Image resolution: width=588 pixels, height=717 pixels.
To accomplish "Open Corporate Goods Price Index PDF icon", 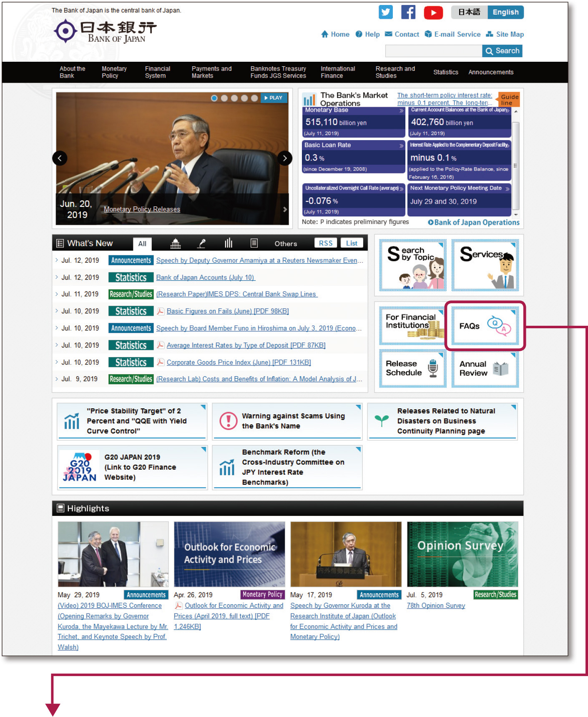I will point(160,362).
